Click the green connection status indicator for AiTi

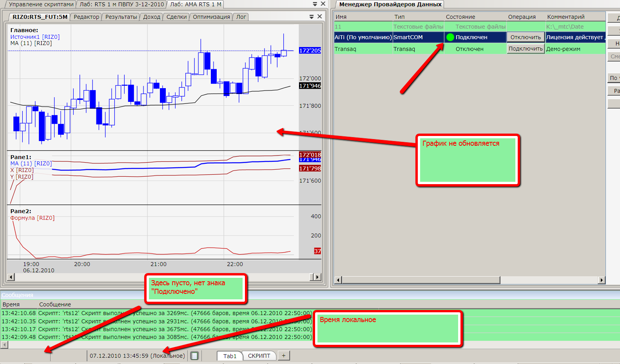click(450, 37)
